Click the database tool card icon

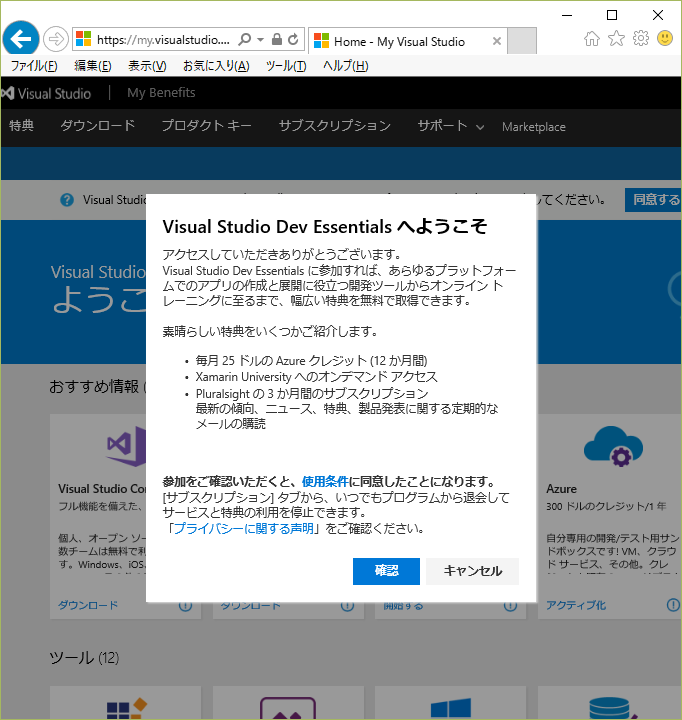click(612, 708)
